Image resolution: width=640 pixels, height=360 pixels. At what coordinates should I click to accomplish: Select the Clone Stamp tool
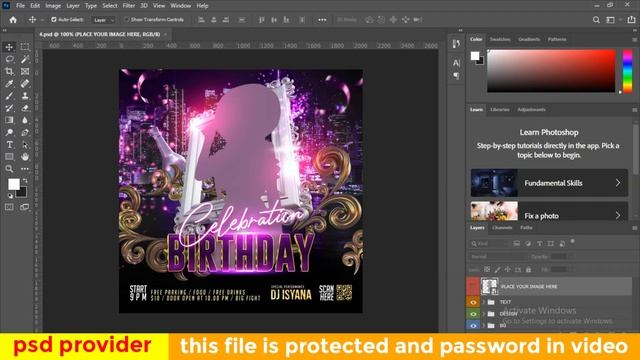click(x=25, y=96)
